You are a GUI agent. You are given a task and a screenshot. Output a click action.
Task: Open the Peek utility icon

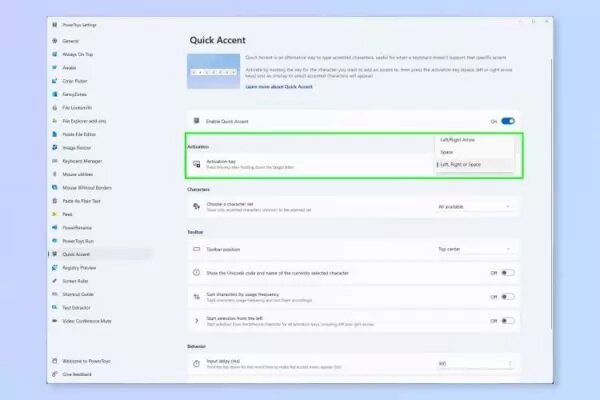(x=55, y=214)
